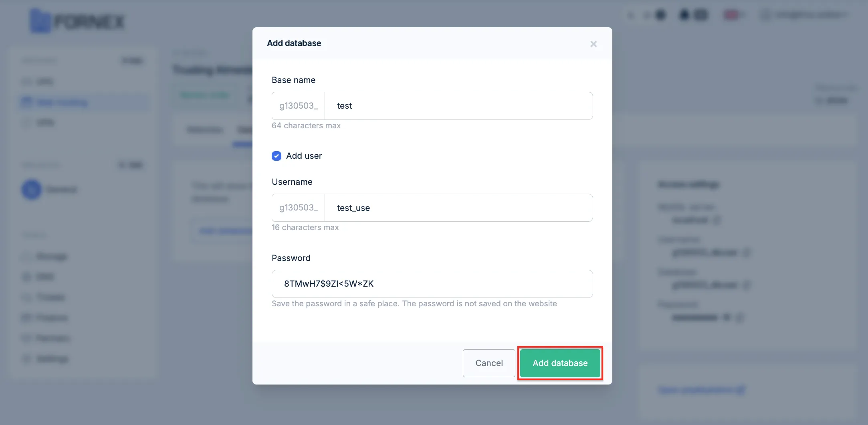Screen dimensions: 868x425
Task: Click the General project avatar icon
Action: [31, 190]
